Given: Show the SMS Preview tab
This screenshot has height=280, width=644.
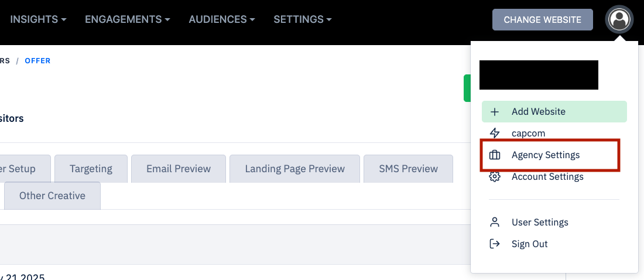Looking at the screenshot, I should [x=408, y=169].
